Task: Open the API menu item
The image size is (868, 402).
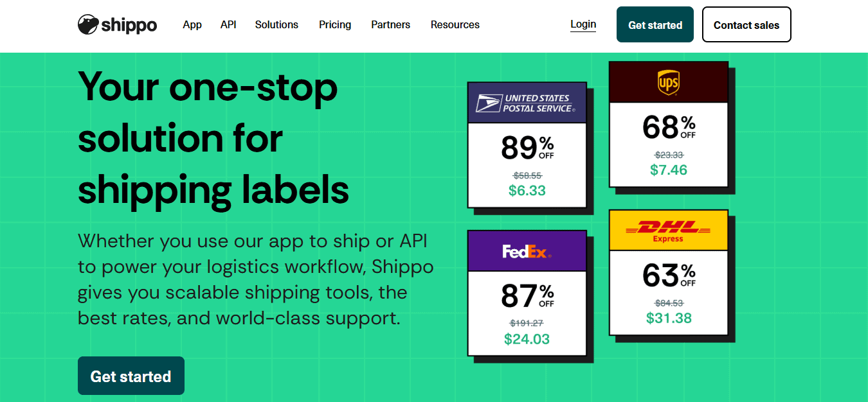Action: point(228,25)
